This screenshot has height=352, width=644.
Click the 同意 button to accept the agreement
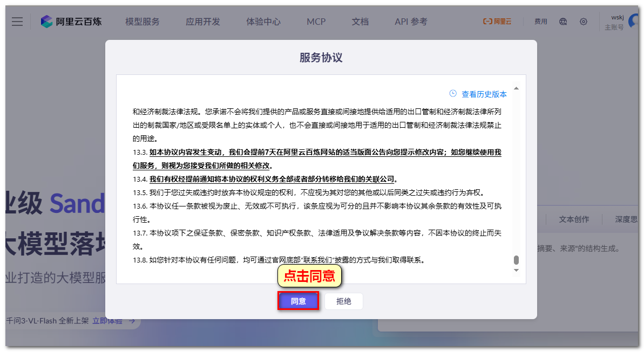click(x=298, y=301)
